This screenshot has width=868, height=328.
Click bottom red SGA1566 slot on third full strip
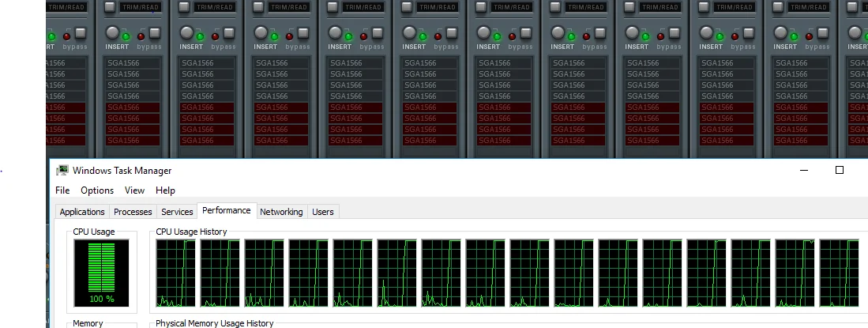pyautogui.click(x=281, y=140)
